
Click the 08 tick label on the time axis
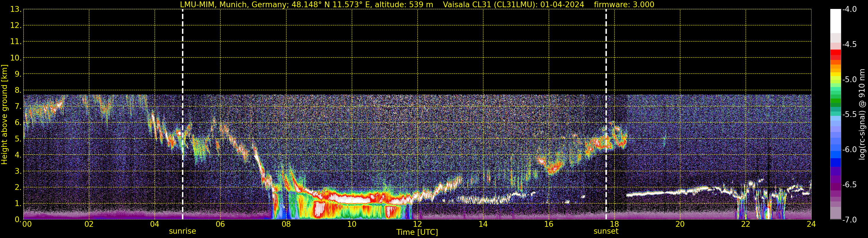pos(286,224)
